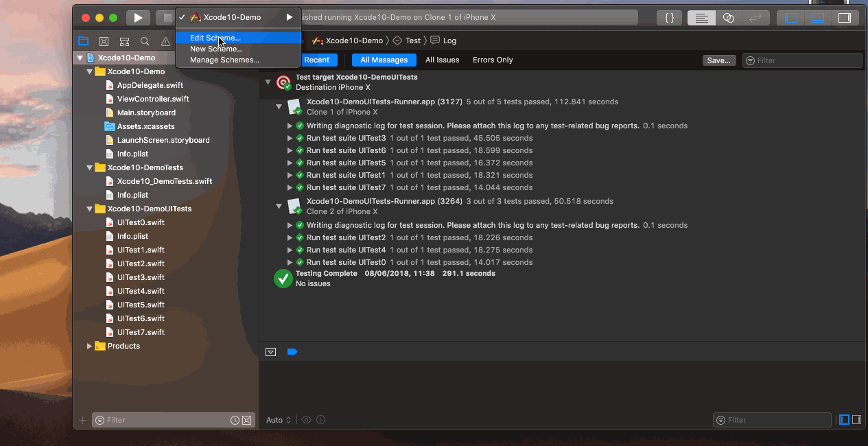Select checked Xcode10-Demo scheme menu entry
Image resolution: width=868 pixels, height=446 pixels.
(238, 17)
